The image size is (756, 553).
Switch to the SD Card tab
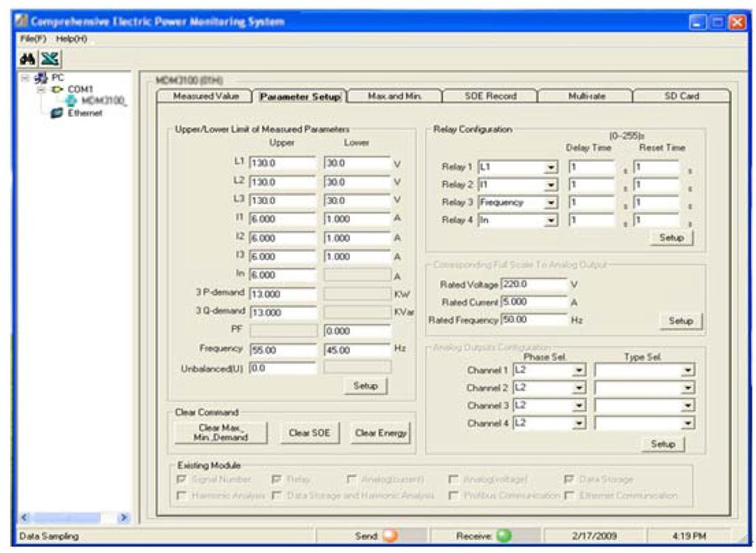pos(681,96)
